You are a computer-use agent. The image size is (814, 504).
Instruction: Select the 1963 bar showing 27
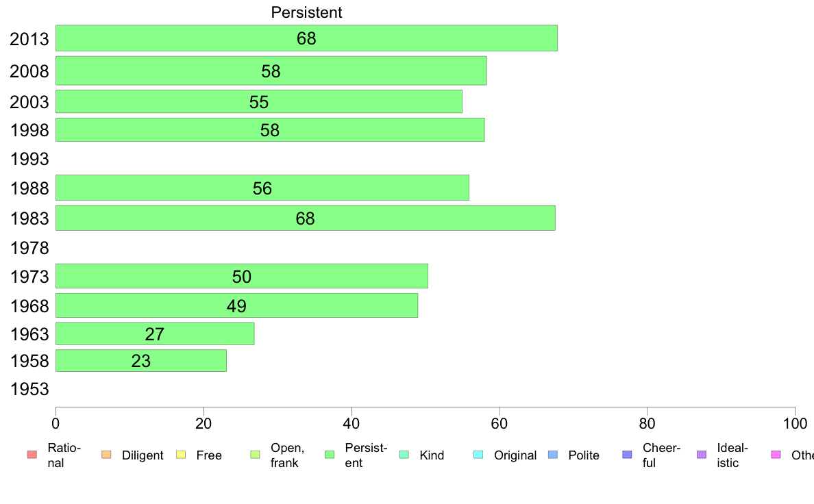(x=155, y=333)
